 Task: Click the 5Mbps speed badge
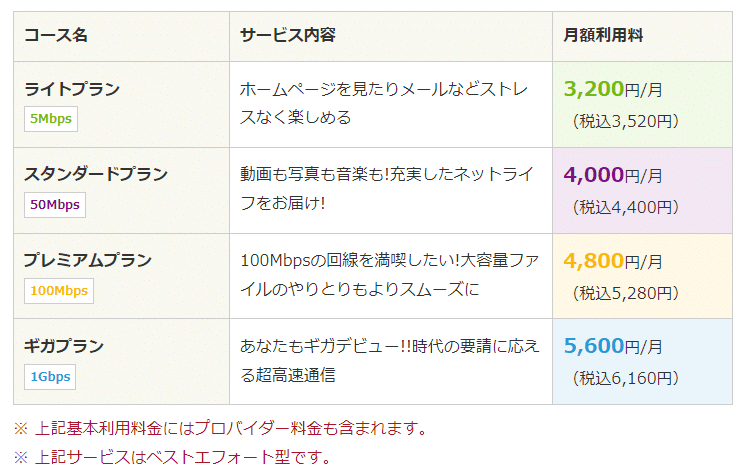click(x=51, y=119)
